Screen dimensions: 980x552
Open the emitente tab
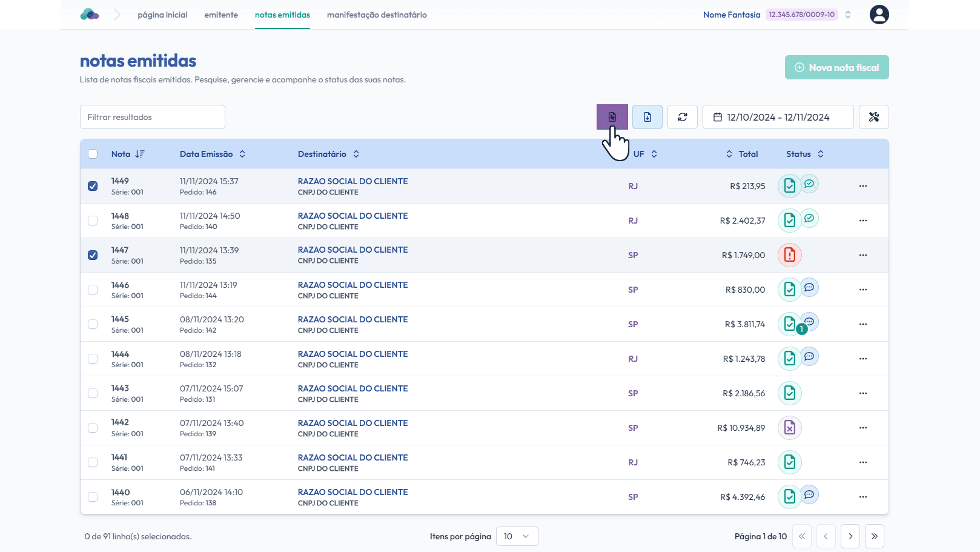click(221, 15)
